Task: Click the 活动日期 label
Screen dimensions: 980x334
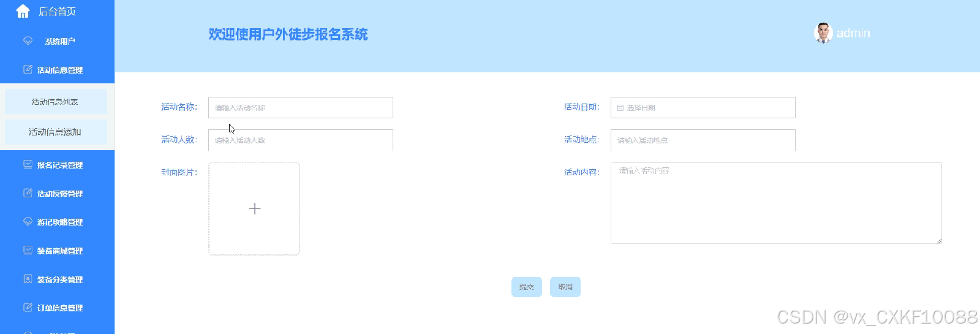Action: click(582, 107)
